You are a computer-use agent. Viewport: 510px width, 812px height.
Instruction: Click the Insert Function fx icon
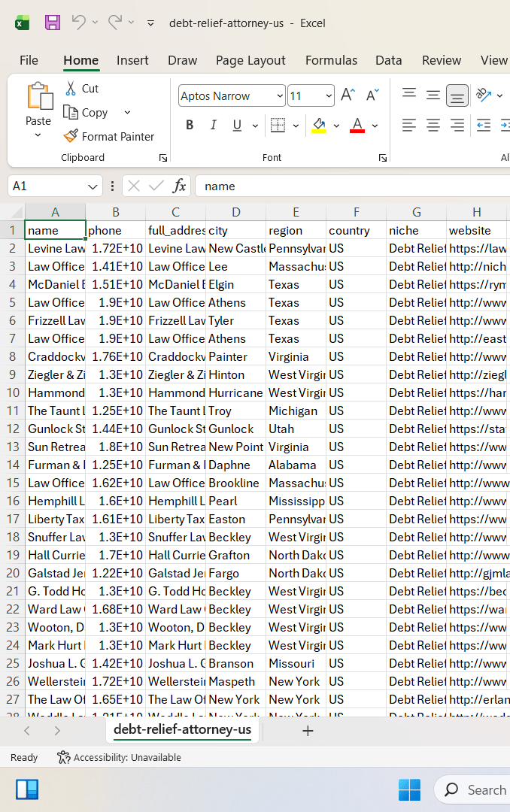pos(179,186)
